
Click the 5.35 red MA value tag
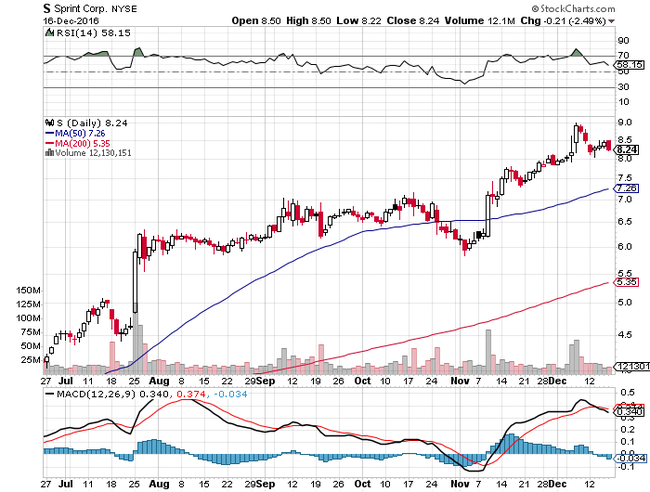click(x=627, y=282)
